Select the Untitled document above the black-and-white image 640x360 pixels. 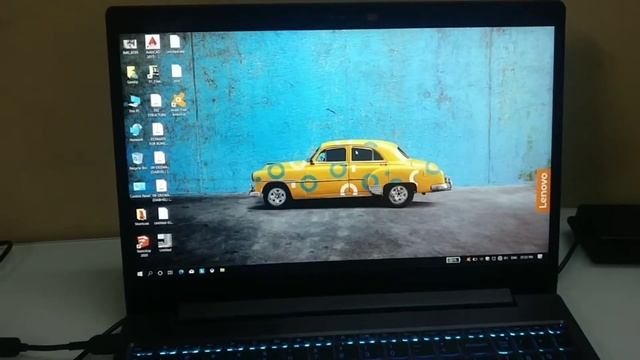[x=163, y=216]
